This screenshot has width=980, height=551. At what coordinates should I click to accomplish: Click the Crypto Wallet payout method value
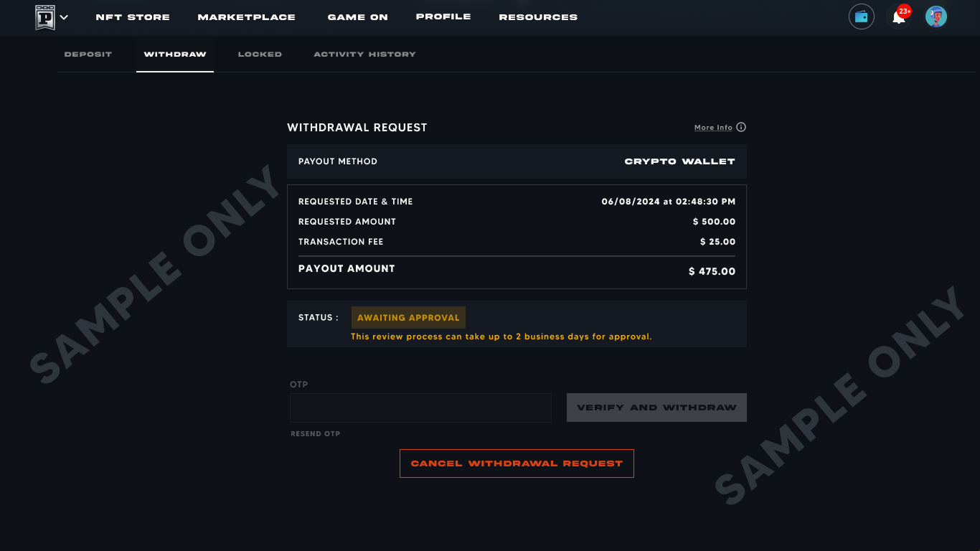click(679, 161)
